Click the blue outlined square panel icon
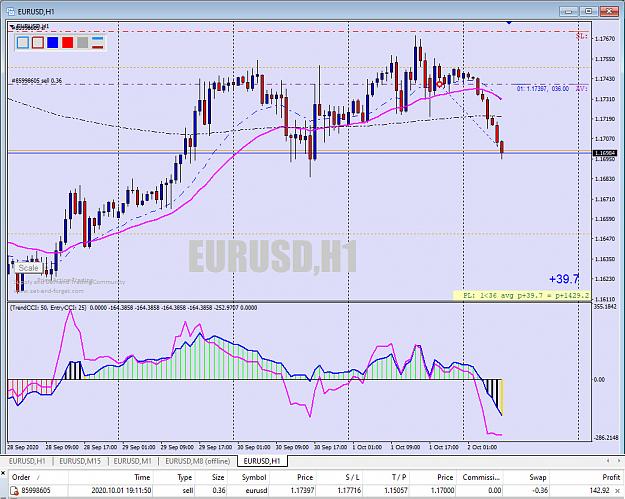 (x=23, y=43)
